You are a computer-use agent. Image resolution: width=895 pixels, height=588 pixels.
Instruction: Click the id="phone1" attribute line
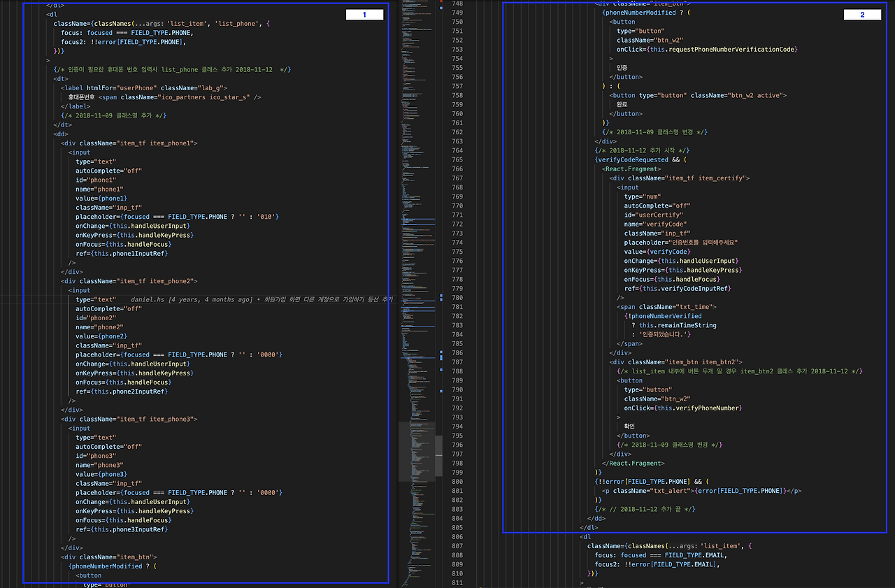coord(96,180)
